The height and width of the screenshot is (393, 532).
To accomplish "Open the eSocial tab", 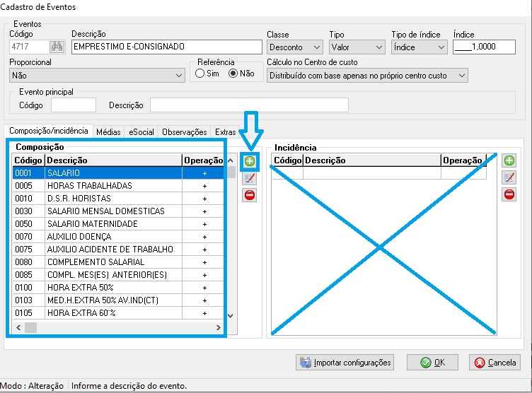I will pyautogui.click(x=141, y=132).
